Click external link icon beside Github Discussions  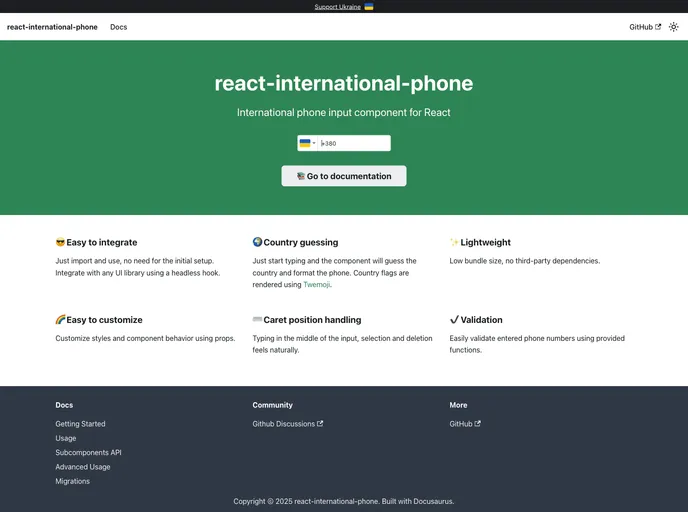pos(320,423)
